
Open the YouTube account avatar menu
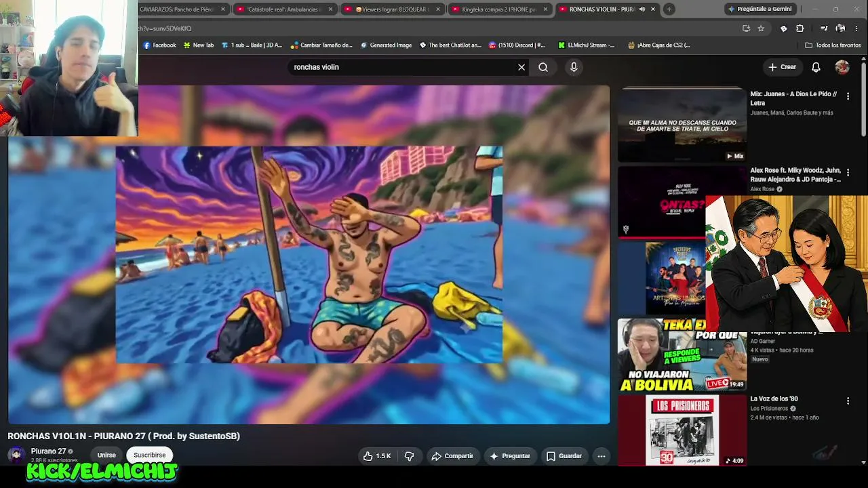pos(842,67)
